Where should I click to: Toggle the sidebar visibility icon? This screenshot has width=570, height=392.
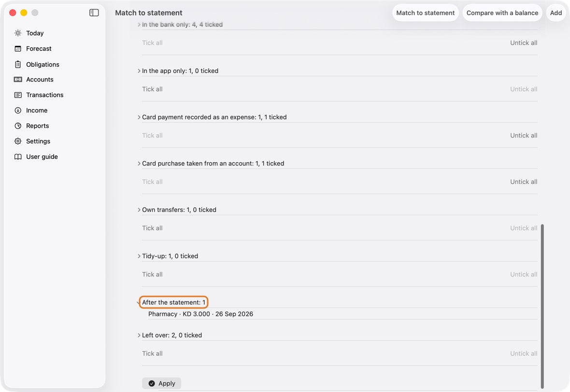pos(94,13)
